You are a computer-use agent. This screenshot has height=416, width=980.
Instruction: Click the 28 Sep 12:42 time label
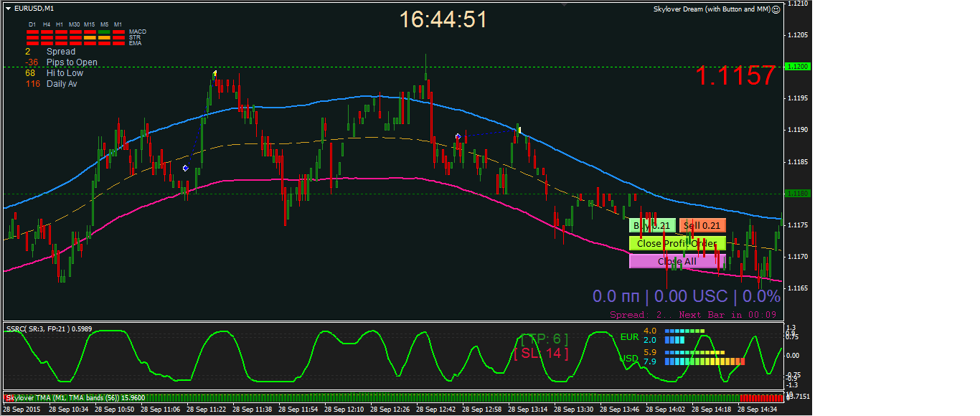(x=435, y=410)
